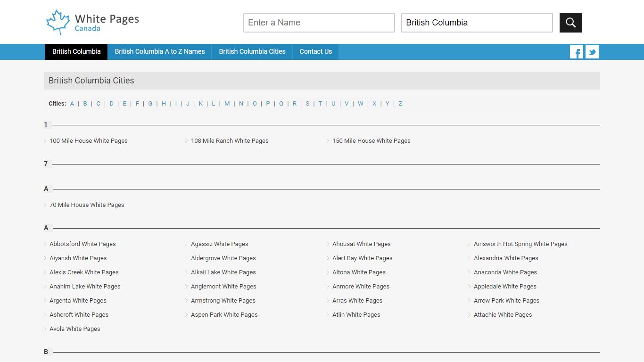Jump to cities starting with F
This screenshot has height=362, width=644.
coord(137,104)
